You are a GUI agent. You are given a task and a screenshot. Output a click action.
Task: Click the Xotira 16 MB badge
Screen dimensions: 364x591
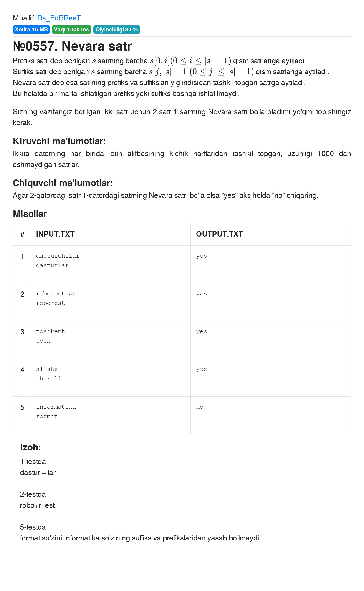point(31,30)
